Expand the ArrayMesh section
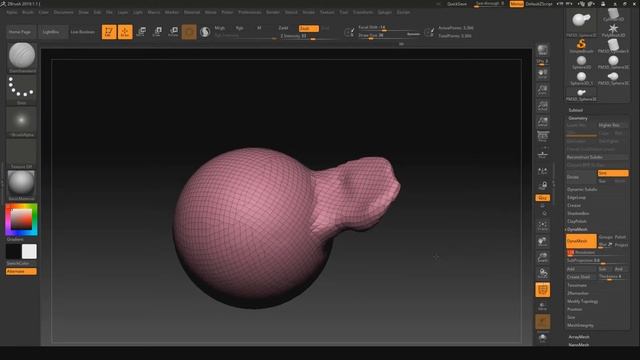Screen dimensions: 640x360 pyautogui.click(x=579, y=337)
